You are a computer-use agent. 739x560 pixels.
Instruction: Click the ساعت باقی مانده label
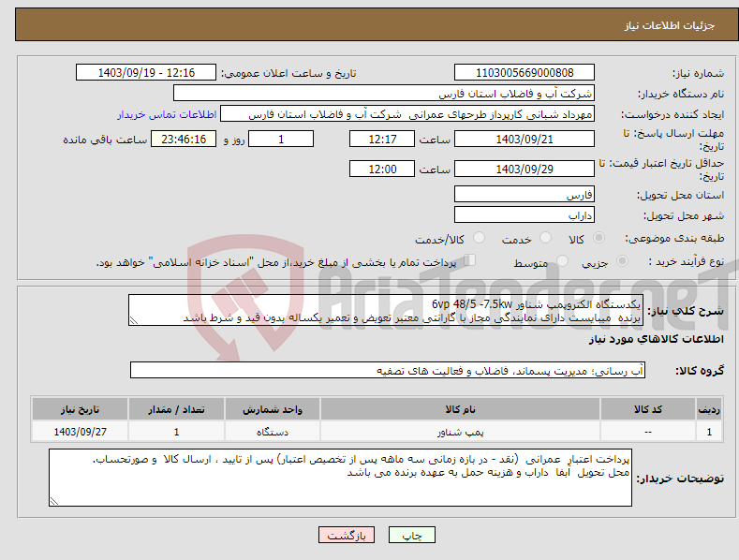tap(105, 140)
